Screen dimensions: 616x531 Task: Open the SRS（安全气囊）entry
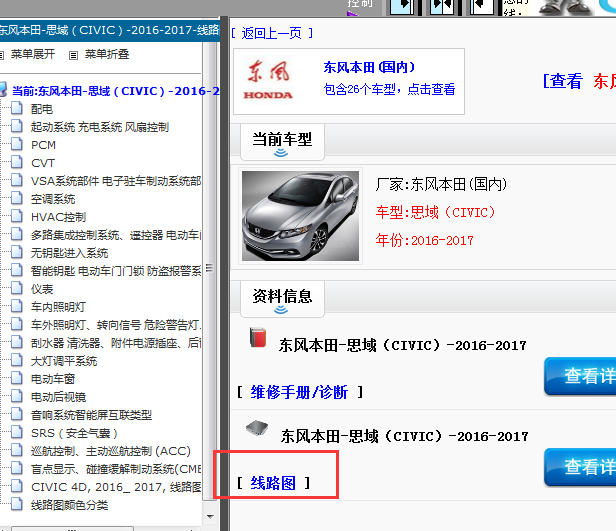[x=74, y=433]
